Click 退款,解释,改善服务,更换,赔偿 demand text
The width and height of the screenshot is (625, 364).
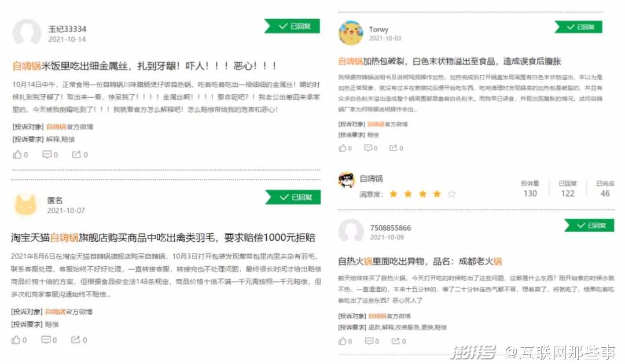[x=407, y=328]
